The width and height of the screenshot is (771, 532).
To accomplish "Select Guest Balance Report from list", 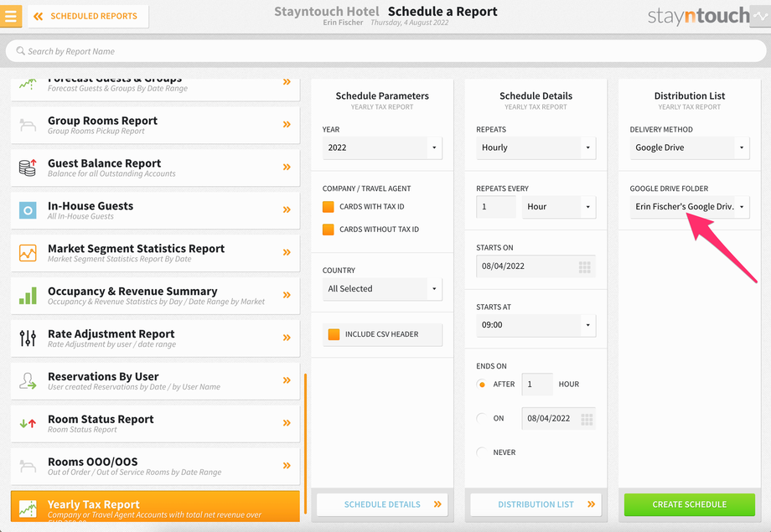I will 155,168.
